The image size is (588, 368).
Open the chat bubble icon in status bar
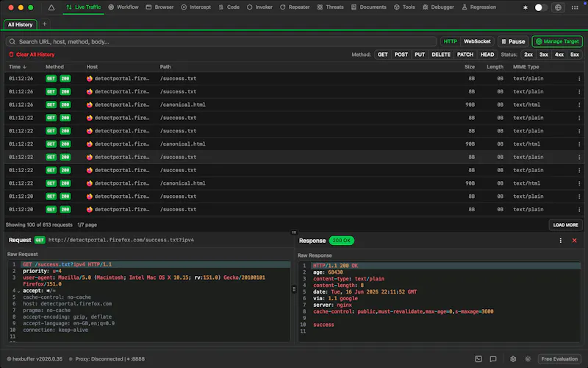(493, 359)
